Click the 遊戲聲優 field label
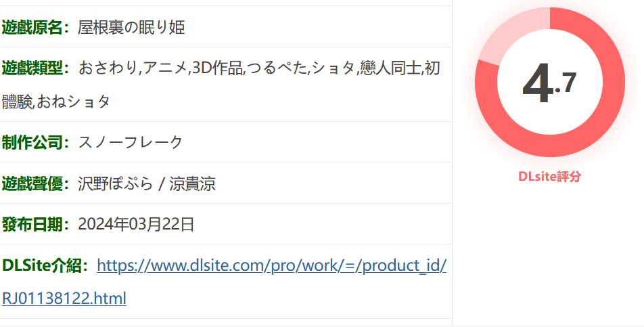Image resolution: width=644 pixels, height=327 pixels. click(x=36, y=183)
